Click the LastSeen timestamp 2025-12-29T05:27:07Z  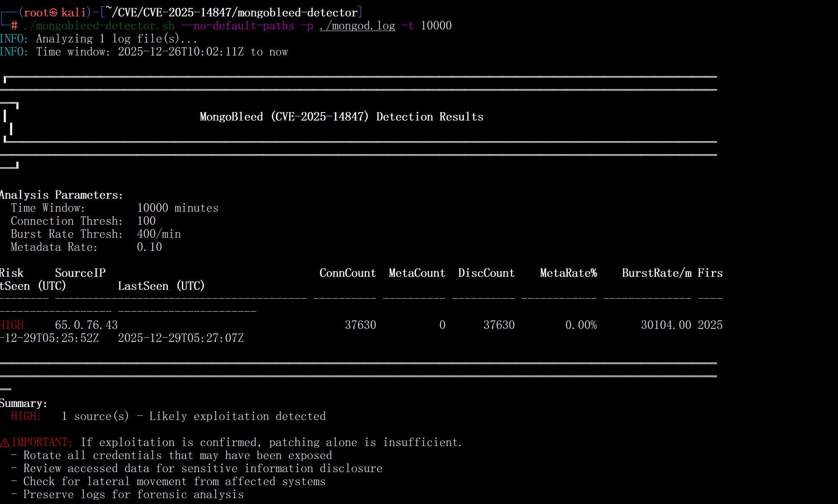181,338
